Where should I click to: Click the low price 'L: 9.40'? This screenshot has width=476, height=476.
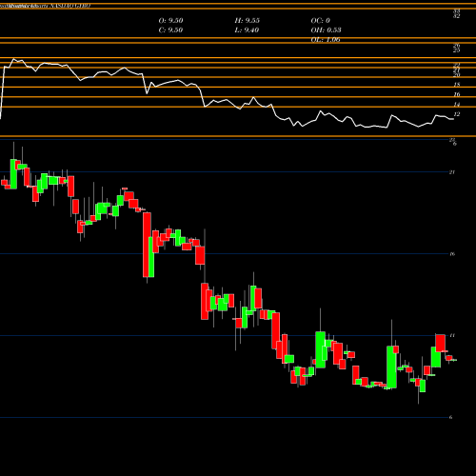click(x=247, y=30)
